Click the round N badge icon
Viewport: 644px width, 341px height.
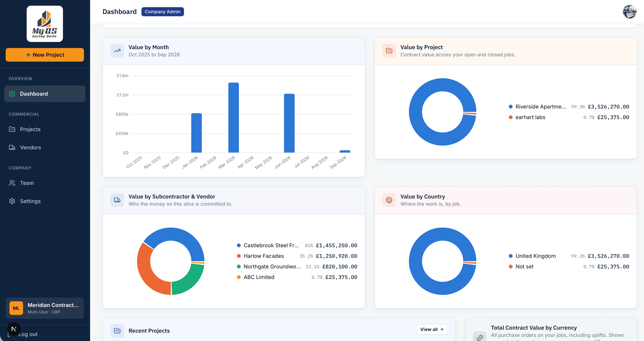[x=14, y=329]
